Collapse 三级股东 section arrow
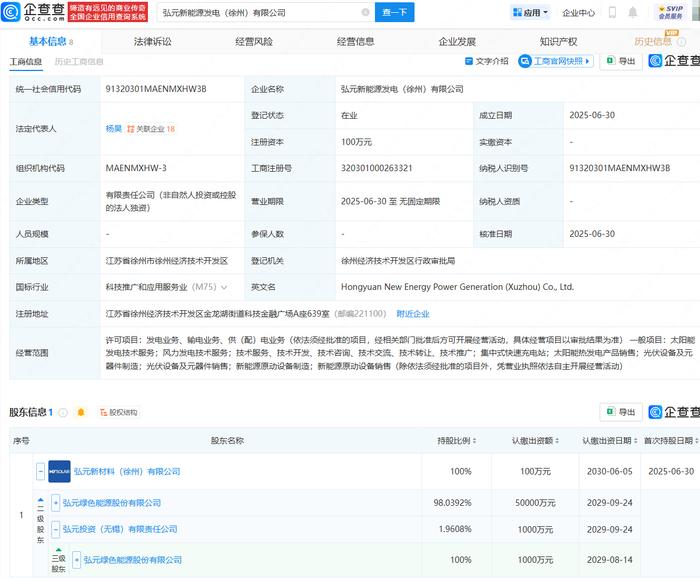The height and width of the screenshot is (578, 700). (58, 550)
